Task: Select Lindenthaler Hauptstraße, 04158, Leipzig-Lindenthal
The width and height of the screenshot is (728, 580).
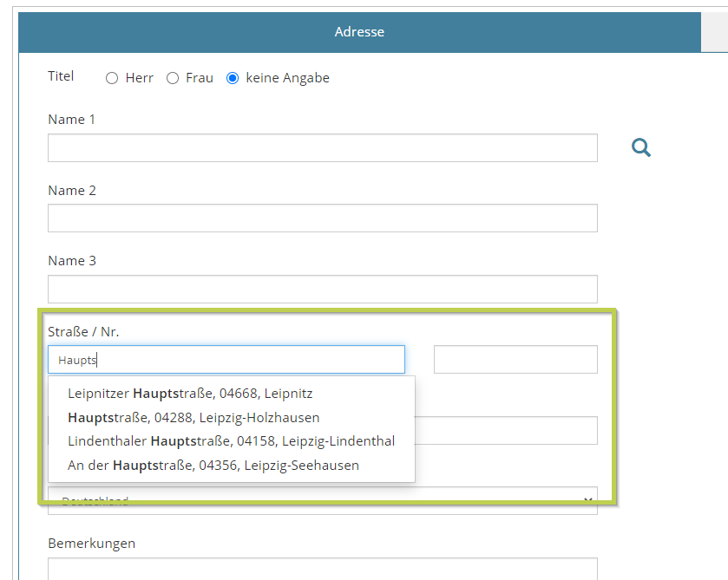Action: [x=231, y=441]
